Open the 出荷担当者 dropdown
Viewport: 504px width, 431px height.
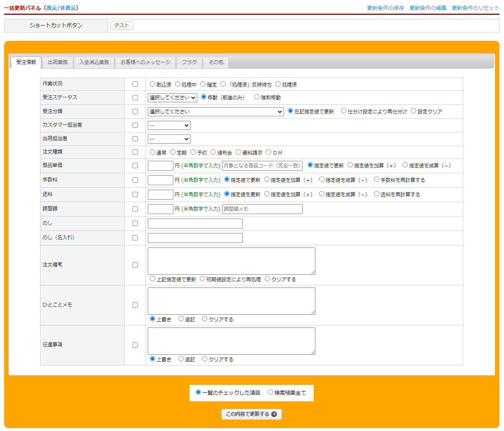pos(169,139)
